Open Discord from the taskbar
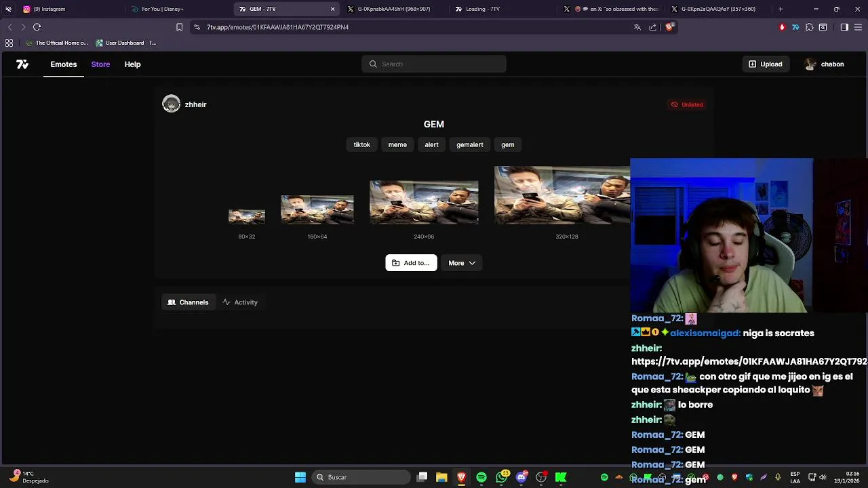Viewport: 868px width, 488px height. tap(521, 477)
